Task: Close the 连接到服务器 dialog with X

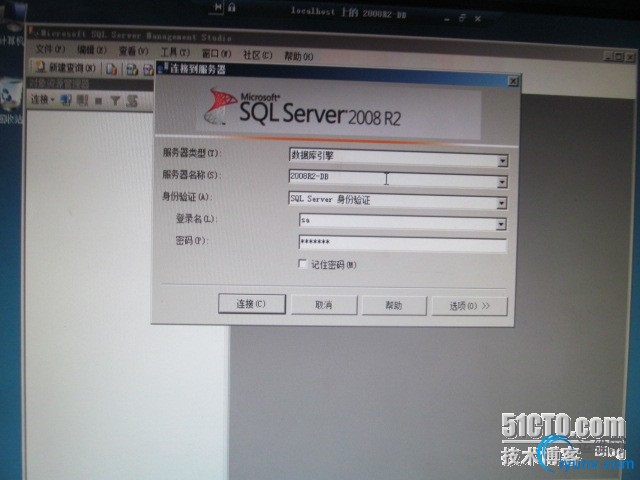Action: (x=513, y=81)
